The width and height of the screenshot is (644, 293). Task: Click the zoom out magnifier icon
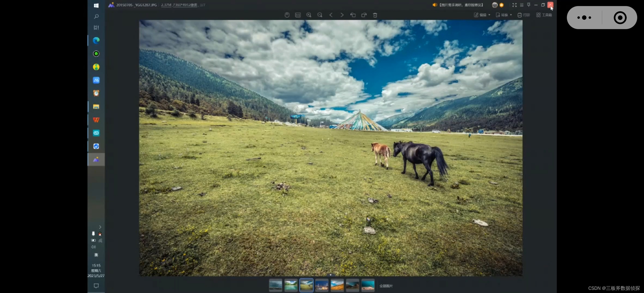(x=320, y=15)
